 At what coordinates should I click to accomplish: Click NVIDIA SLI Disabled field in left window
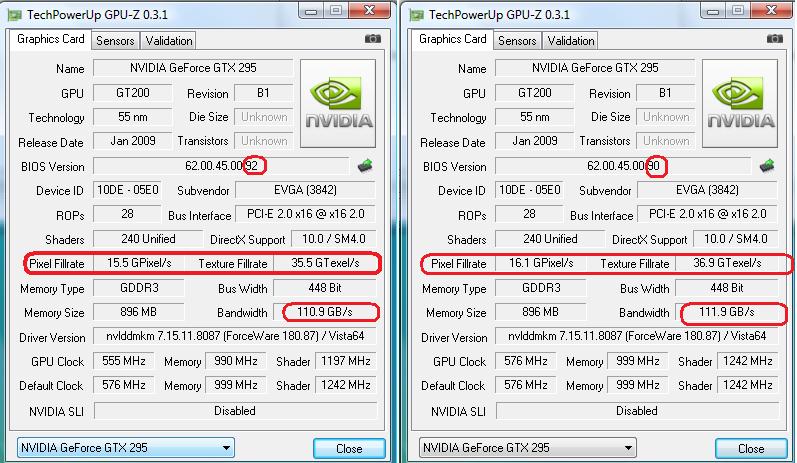235,411
